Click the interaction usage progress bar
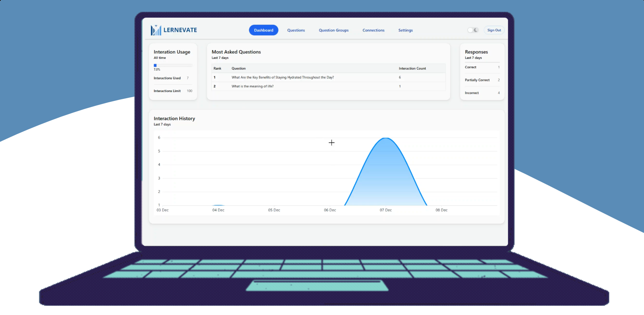644x315 pixels. point(173,65)
